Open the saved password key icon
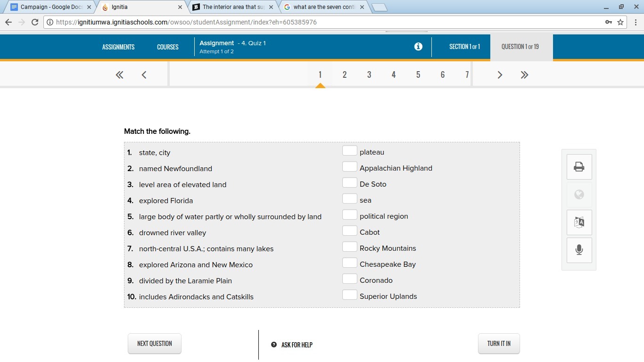The image size is (644, 362). tap(609, 22)
